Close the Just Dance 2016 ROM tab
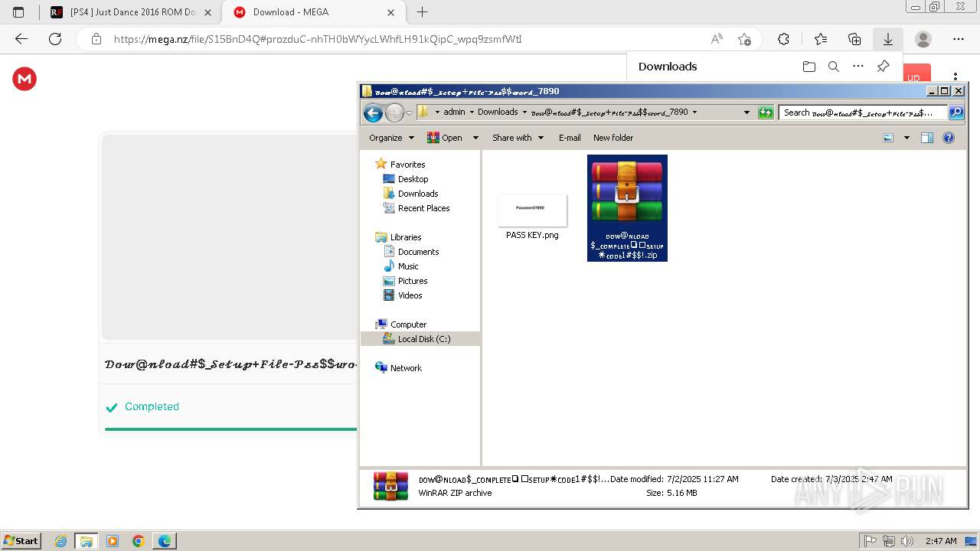980x551 pixels. tap(207, 12)
